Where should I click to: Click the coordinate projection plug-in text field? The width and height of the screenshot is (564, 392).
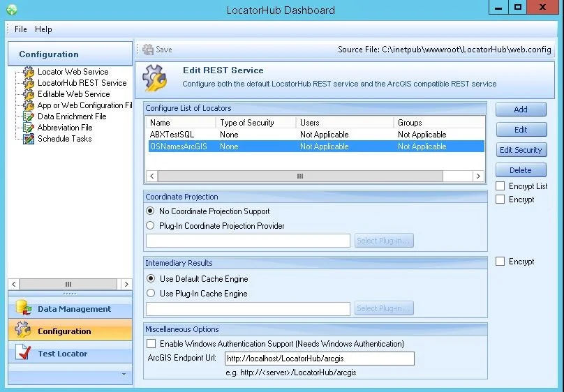248,241
